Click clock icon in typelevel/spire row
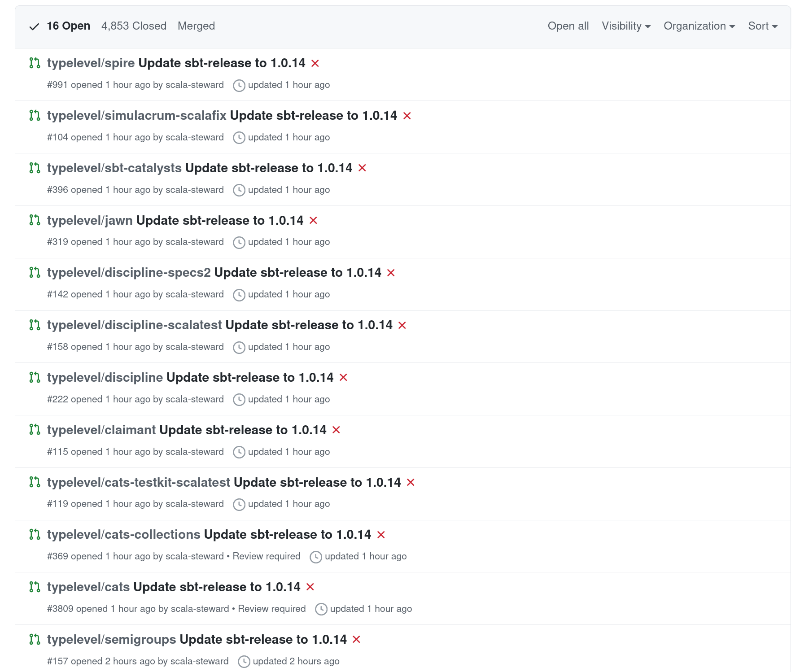The height and width of the screenshot is (672, 804). coord(239,85)
